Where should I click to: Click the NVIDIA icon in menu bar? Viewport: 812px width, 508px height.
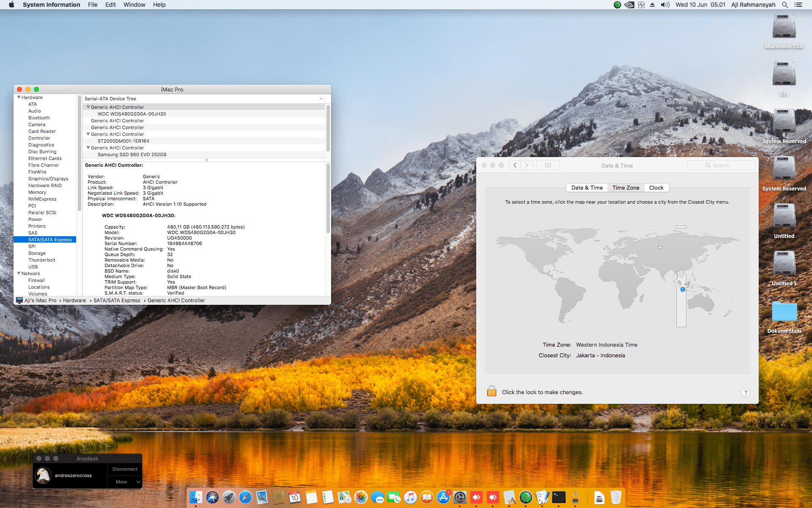(x=629, y=5)
